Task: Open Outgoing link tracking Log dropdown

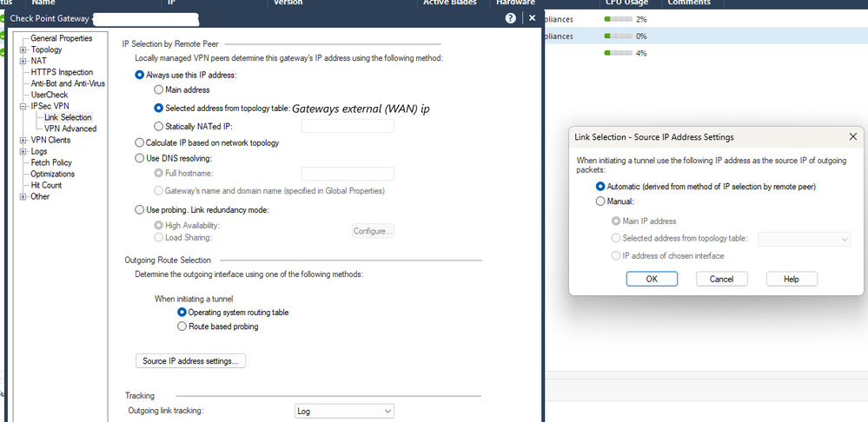Action: tap(344, 411)
